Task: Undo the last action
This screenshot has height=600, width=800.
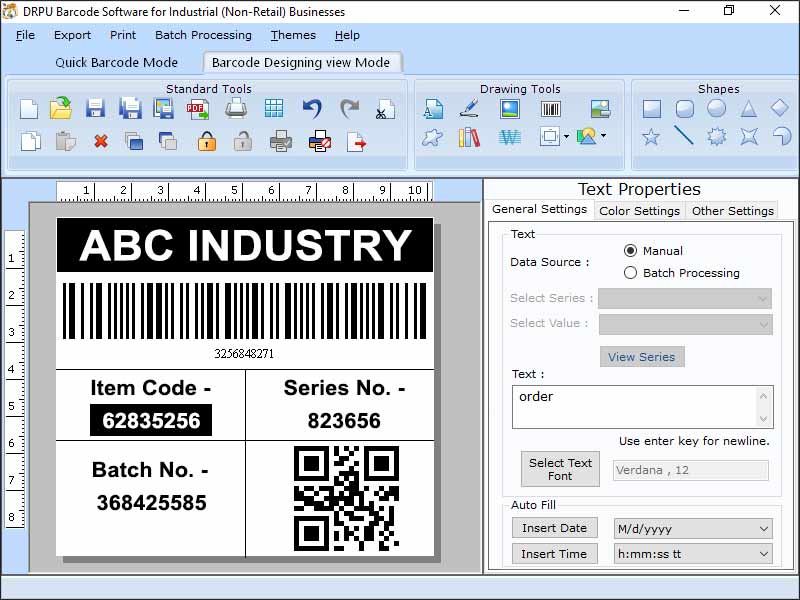Action: 312,108
